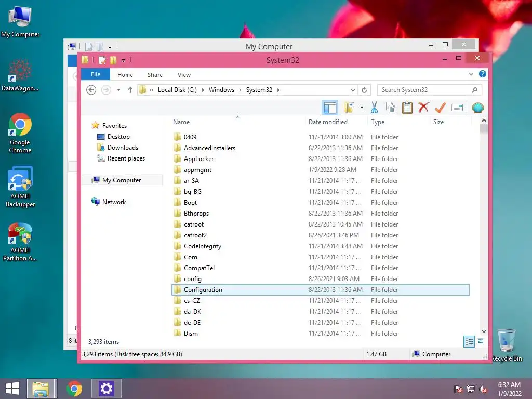Click the blue Help question mark icon
This screenshot has height=399, width=532.
point(483,74)
